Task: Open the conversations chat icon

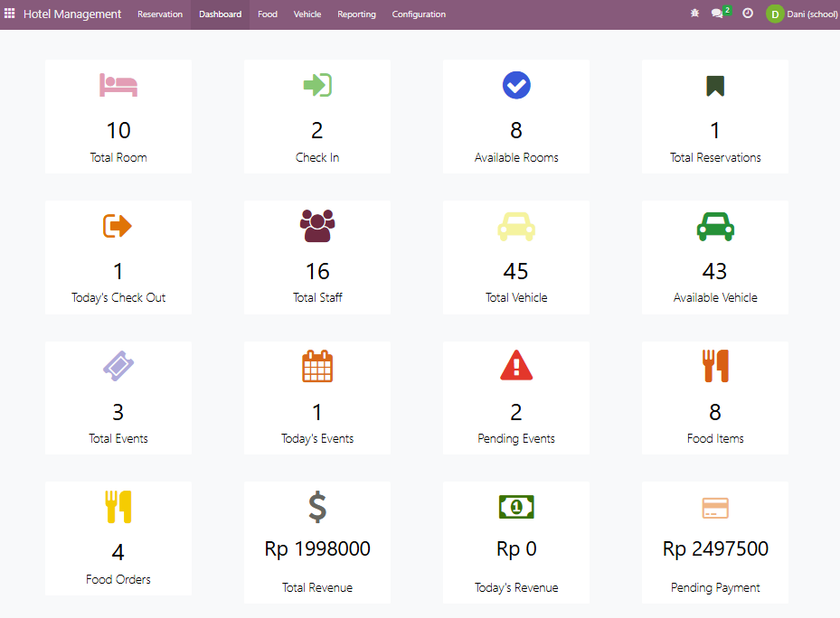Action: (x=718, y=14)
